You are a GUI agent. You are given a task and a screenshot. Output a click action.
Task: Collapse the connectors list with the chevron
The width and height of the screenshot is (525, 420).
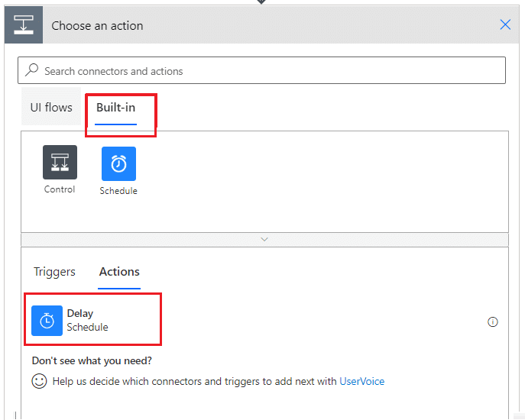tap(264, 239)
